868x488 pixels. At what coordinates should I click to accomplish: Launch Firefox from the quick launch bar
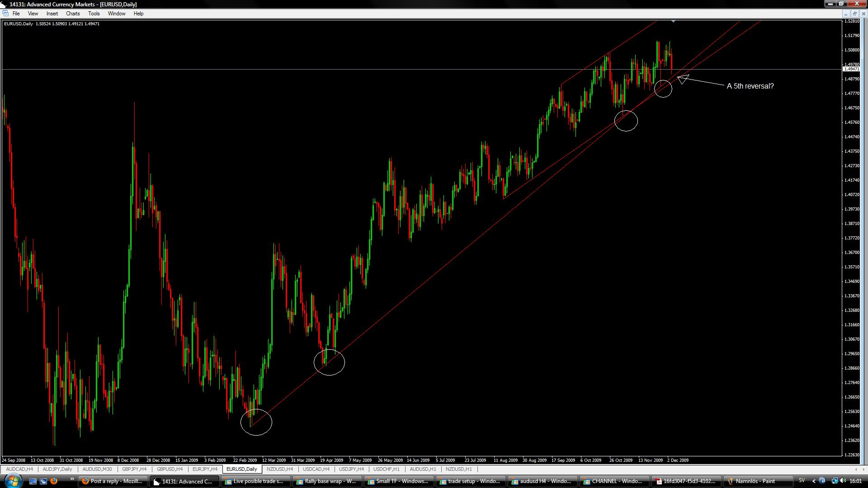pos(54,481)
